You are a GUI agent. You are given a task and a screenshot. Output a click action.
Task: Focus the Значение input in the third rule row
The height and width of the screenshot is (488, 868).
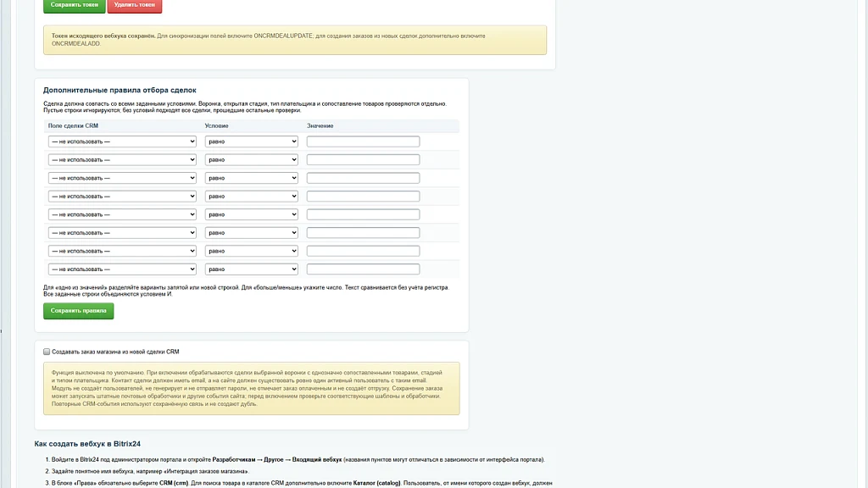pos(363,178)
